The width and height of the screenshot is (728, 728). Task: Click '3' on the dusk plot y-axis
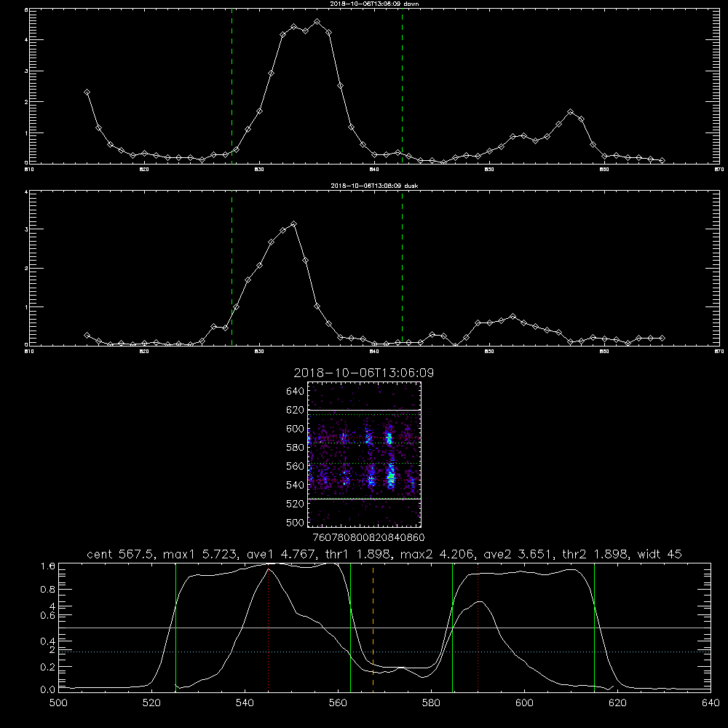coord(26,229)
